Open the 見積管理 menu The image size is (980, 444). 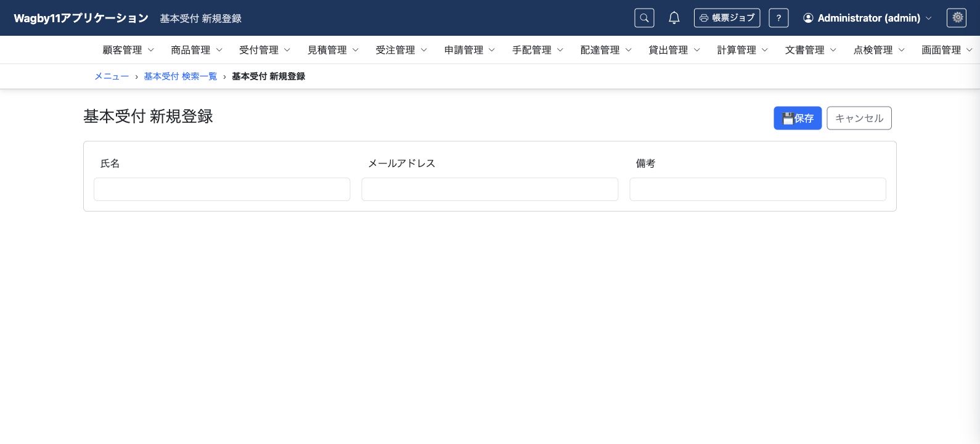point(333,50)
